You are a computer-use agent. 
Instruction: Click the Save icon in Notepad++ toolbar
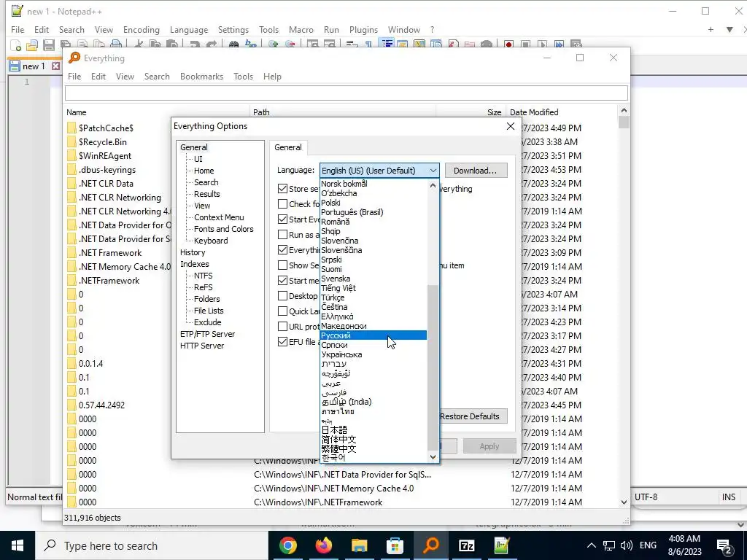point(49,44)
